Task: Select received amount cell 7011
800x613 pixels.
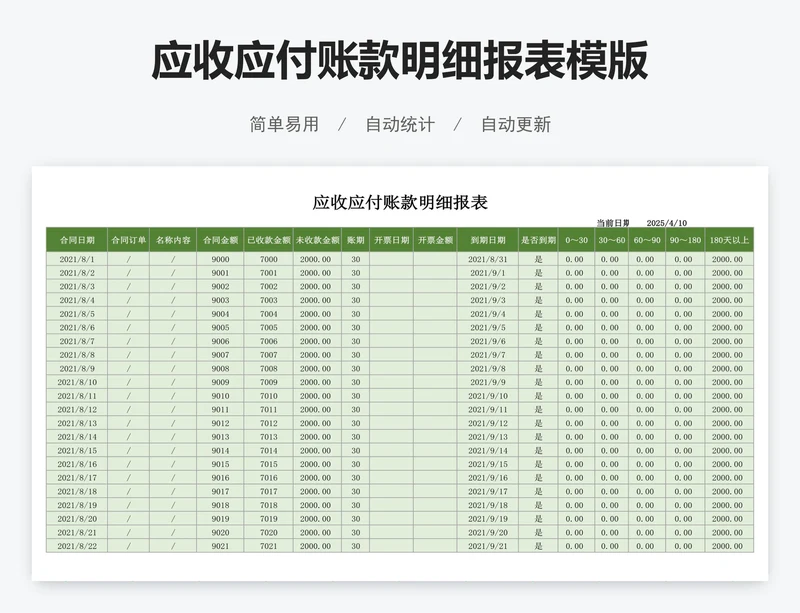Action: point(268,409)
